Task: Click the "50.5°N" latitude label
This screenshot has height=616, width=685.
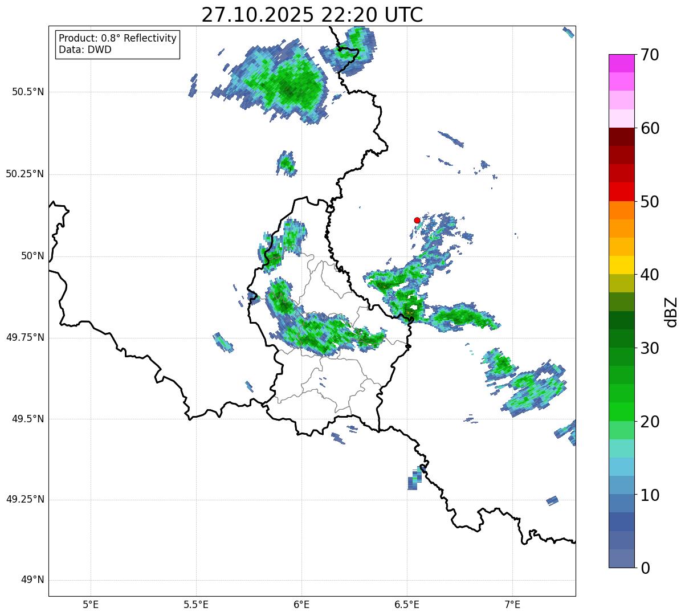Action: (x=28, y=92)
